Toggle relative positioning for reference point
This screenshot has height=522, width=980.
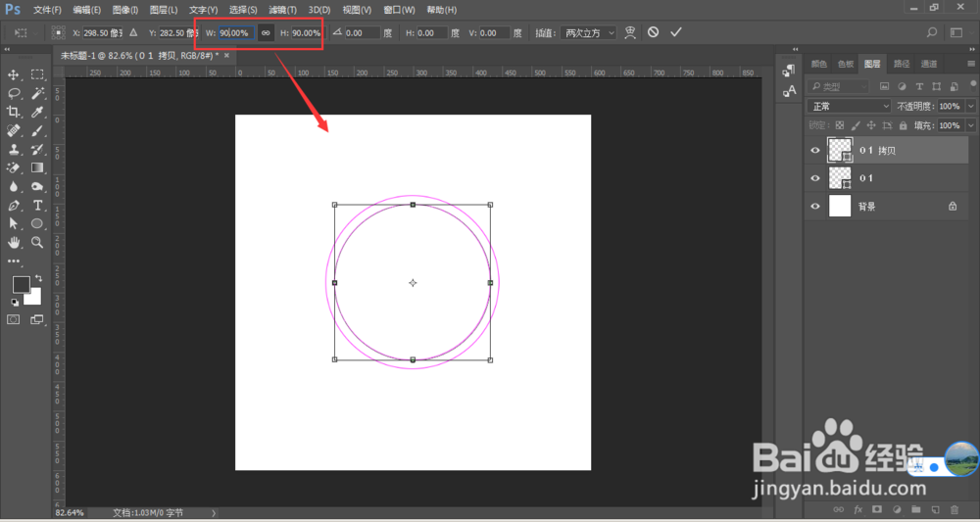133,32
